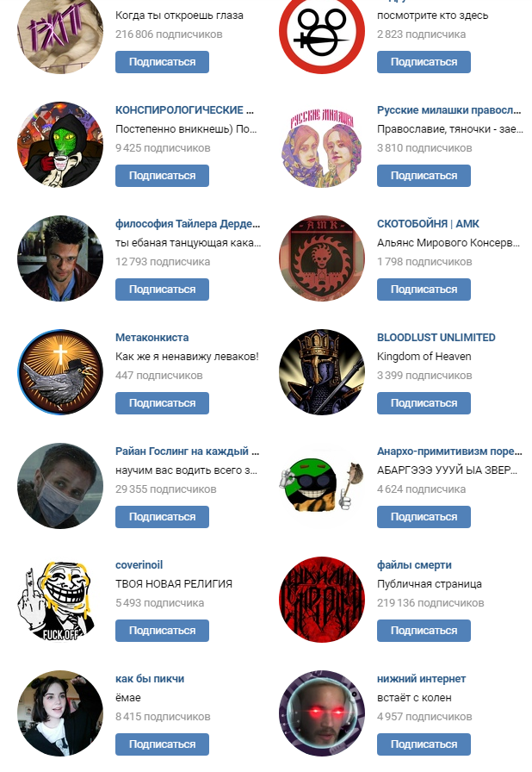The width and height of the screenshot is (532, 772).
Task: Subscribe to СКОТОБОЙНЯ | АМК group
Action: coord(424,289)
